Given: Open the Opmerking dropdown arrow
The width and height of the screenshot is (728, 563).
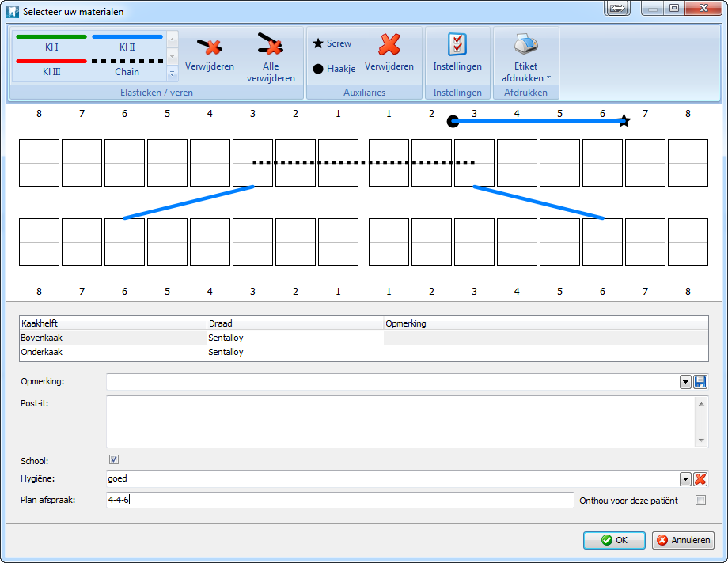Looking at the screenshot, I should [x=685, y=382].
